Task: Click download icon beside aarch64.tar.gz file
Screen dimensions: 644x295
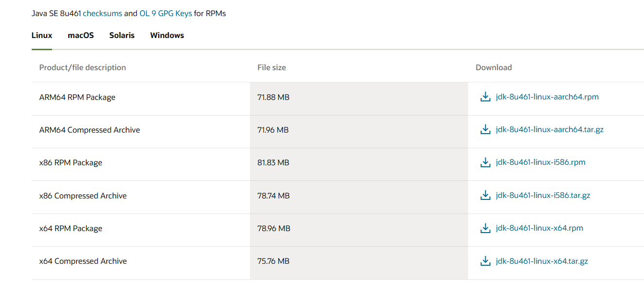Action: [485, 130]
